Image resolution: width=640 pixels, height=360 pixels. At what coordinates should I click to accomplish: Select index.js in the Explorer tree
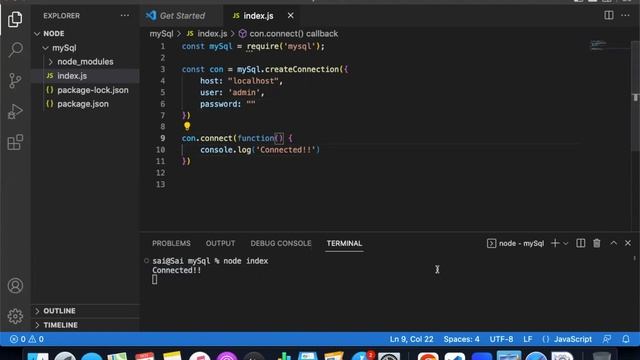click(x=85, y=76)
